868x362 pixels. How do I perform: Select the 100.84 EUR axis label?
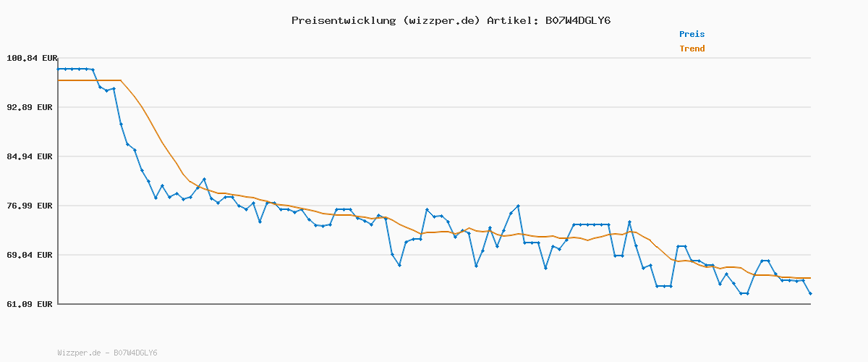click(x=31, y=58)
